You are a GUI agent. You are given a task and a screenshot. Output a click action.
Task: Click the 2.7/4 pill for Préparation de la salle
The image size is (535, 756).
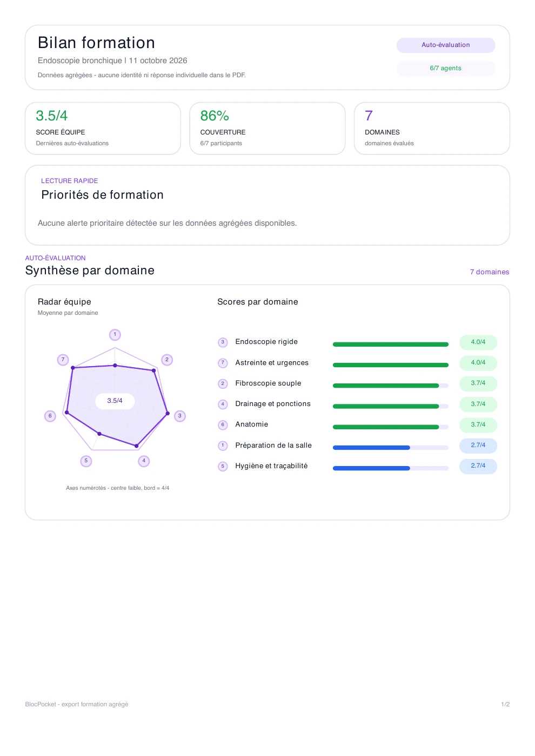click(x=478, y=446)
